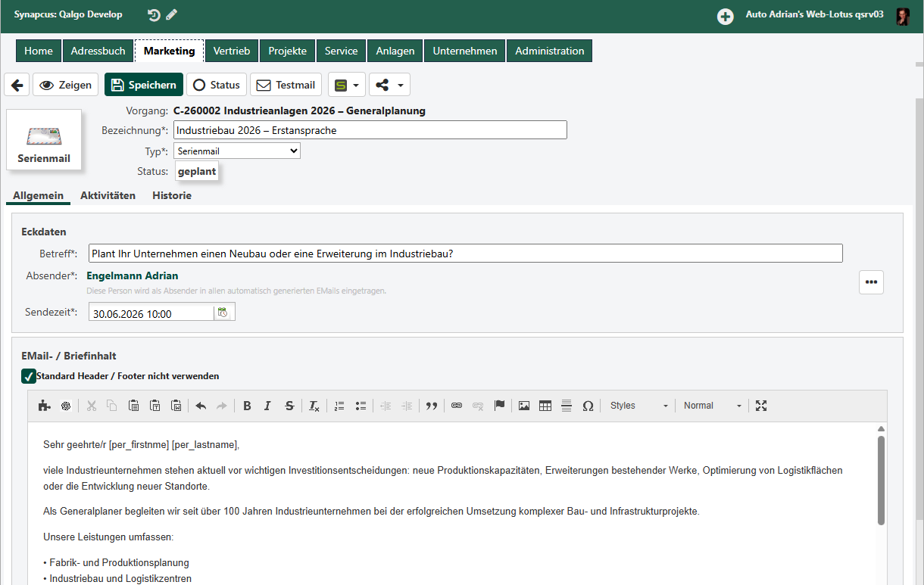
Task: Open the share options dropdown
Action: pos(389,85)
